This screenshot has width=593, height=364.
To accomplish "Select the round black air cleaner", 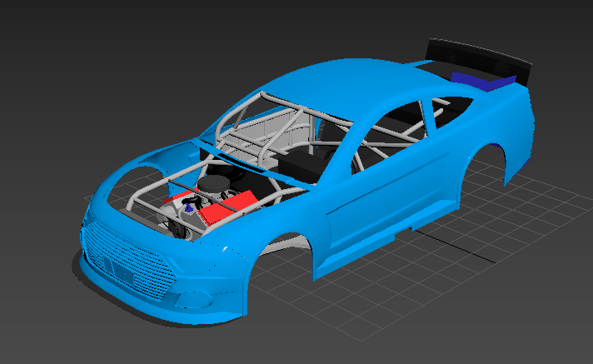I will point(214,183).
